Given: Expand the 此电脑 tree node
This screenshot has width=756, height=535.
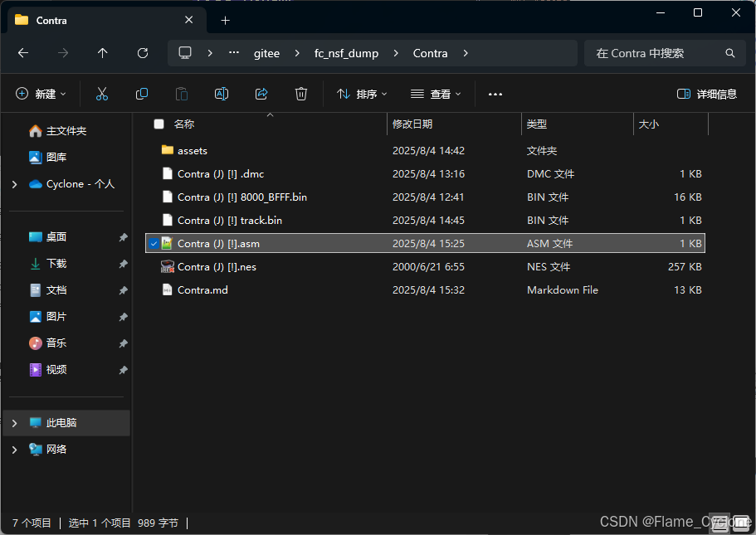Looking at the screenshot, I should point(14,423).
